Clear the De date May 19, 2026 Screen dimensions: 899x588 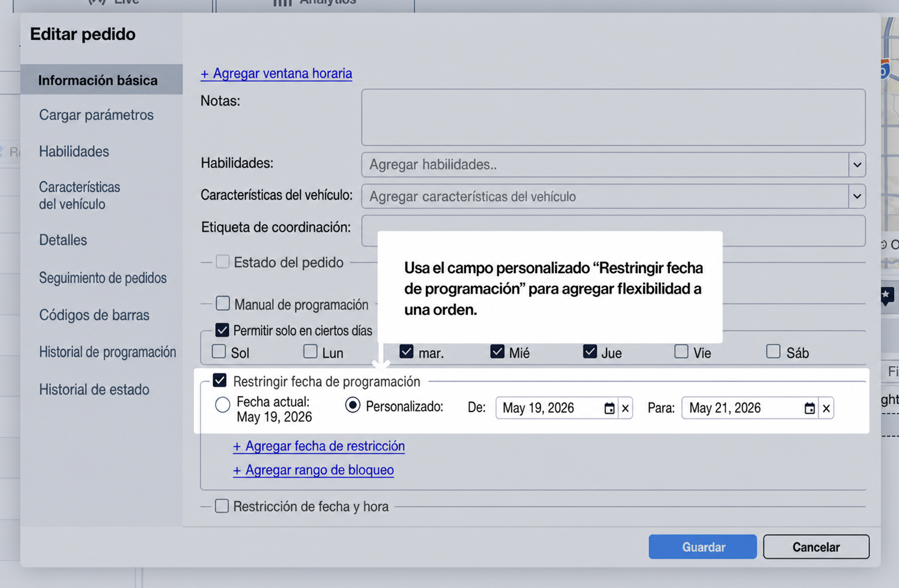coord(625,409)
